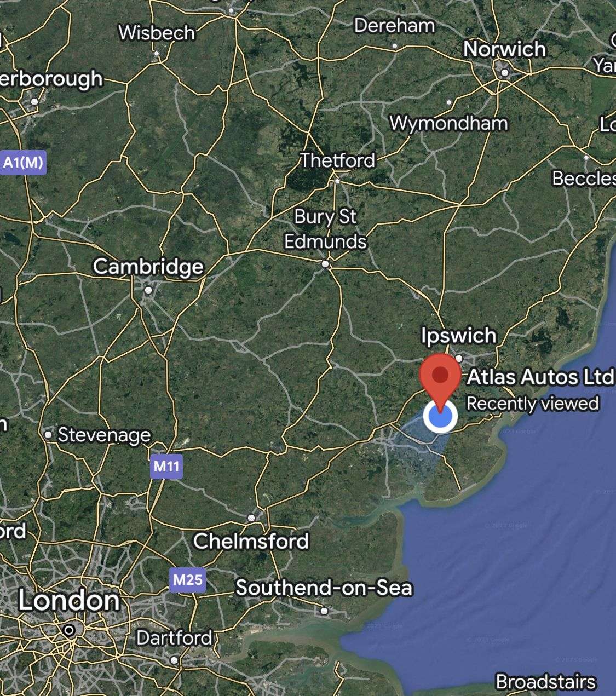Image resolution: width=616 pixels, height=696 pixels.
Task: Select the M11 motorway shield
Action: [166, 467]
